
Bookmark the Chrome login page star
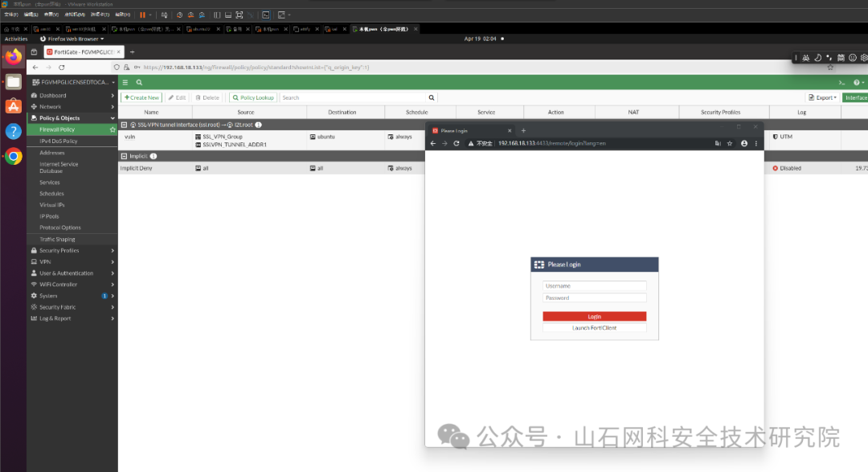tap(730, 143)
